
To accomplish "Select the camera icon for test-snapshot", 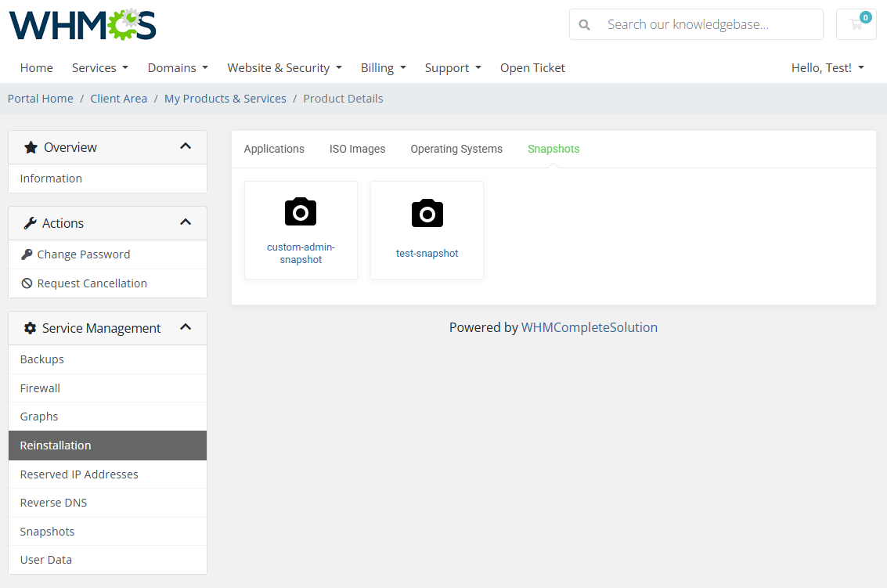I will coord(427,212).
